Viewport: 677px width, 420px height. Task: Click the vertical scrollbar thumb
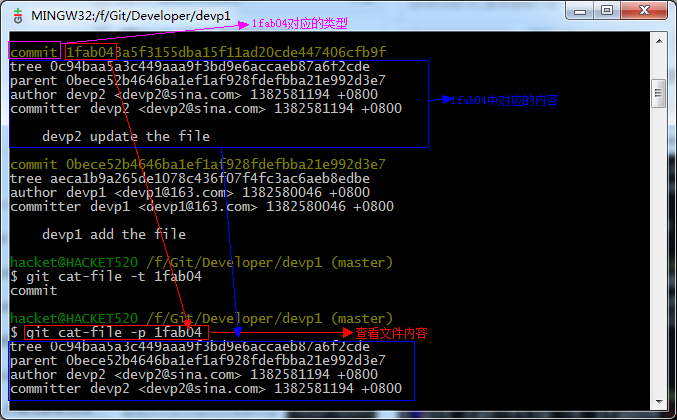659,93
